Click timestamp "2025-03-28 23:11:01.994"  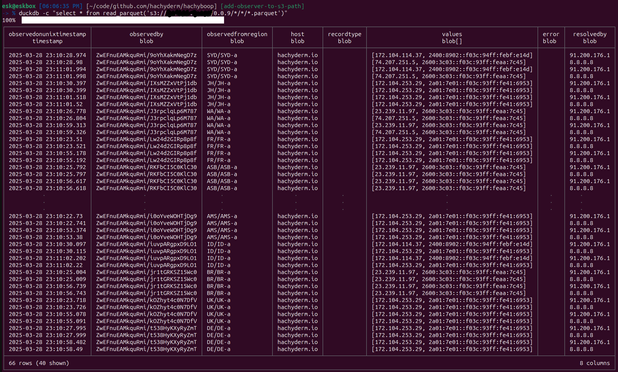pos(47,69)
